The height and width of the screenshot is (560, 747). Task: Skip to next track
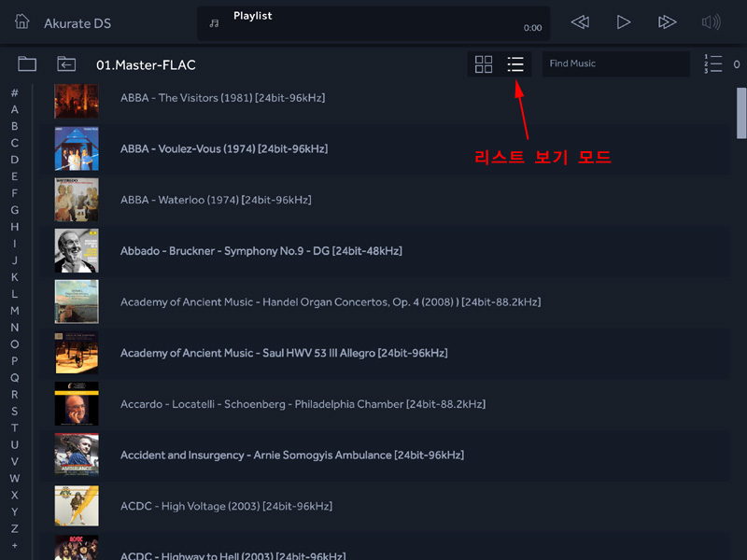(667, 22)
